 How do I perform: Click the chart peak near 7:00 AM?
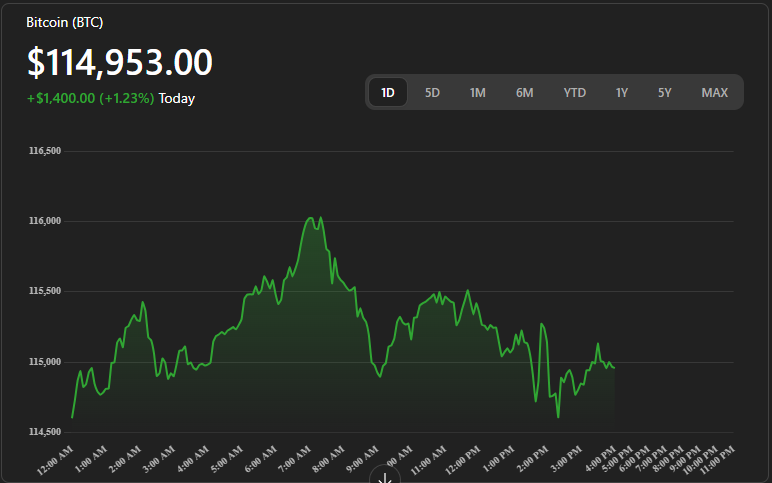pos(313,218)
